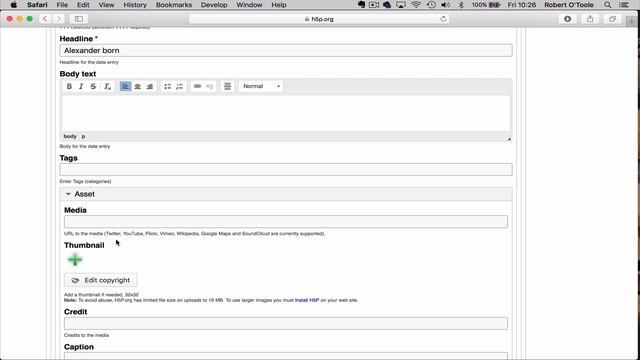Apply strikethrough in Body text toolbar

pos(93,86)
